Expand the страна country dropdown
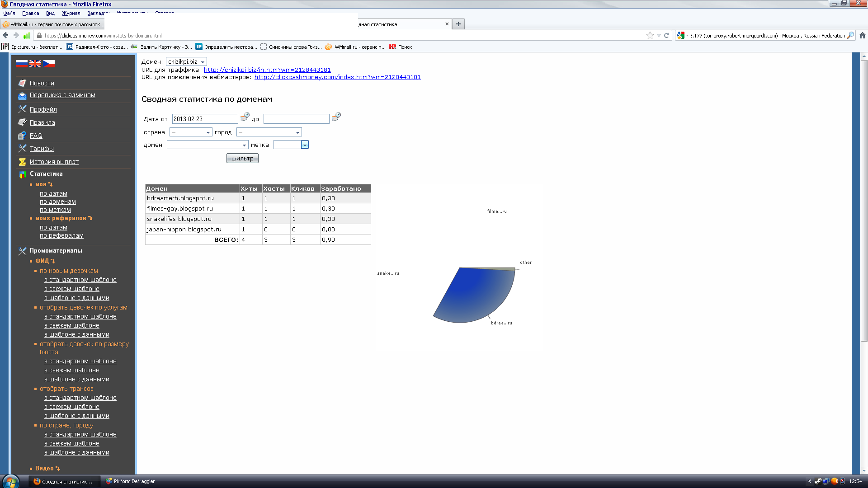Image resolution: width=868 pixels, height=488 pixels. (x=191, y=132)
